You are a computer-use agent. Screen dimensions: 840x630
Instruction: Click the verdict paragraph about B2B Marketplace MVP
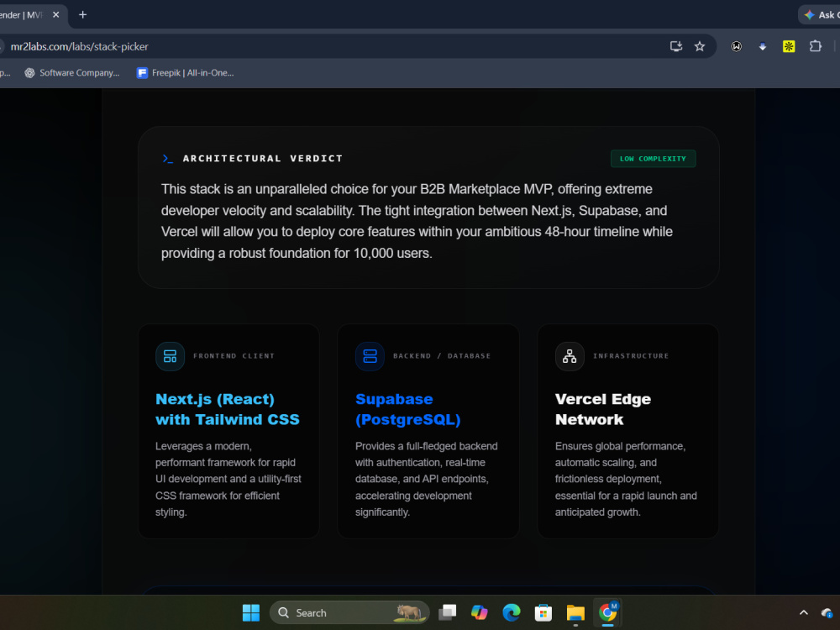[417, 221]
